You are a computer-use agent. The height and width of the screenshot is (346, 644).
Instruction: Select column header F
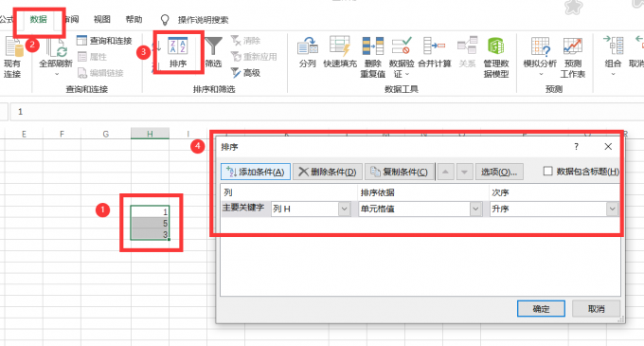point(62,134)
